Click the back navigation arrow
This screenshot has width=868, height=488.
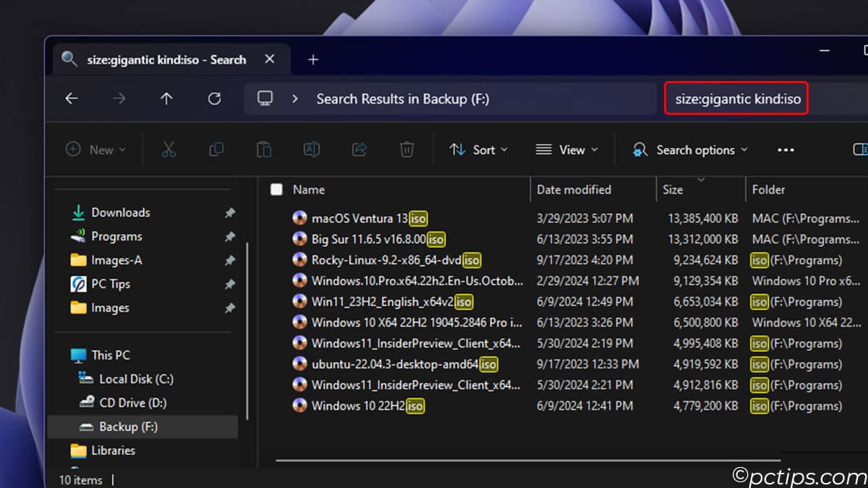[71, 98]
